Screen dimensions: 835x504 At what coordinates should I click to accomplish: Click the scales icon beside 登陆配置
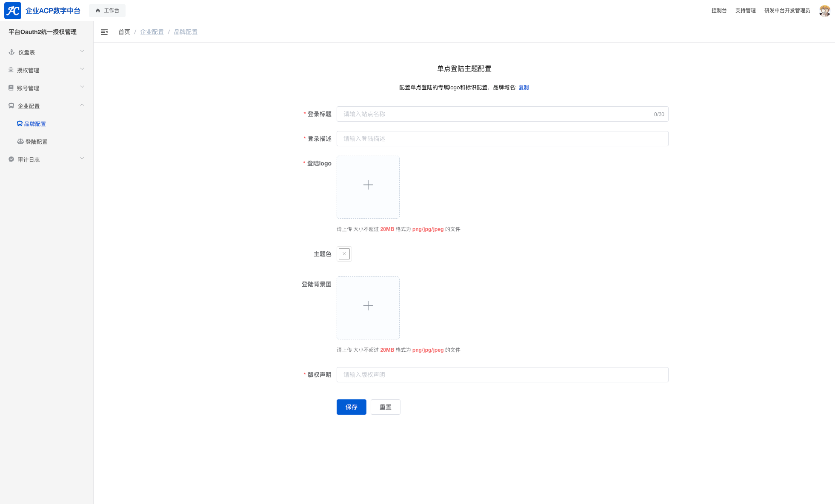(x=20, y=142)
